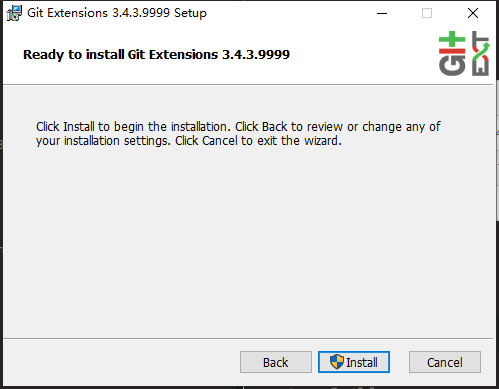
Task: Click the Install button to begin installation
Action: (354, 362)
